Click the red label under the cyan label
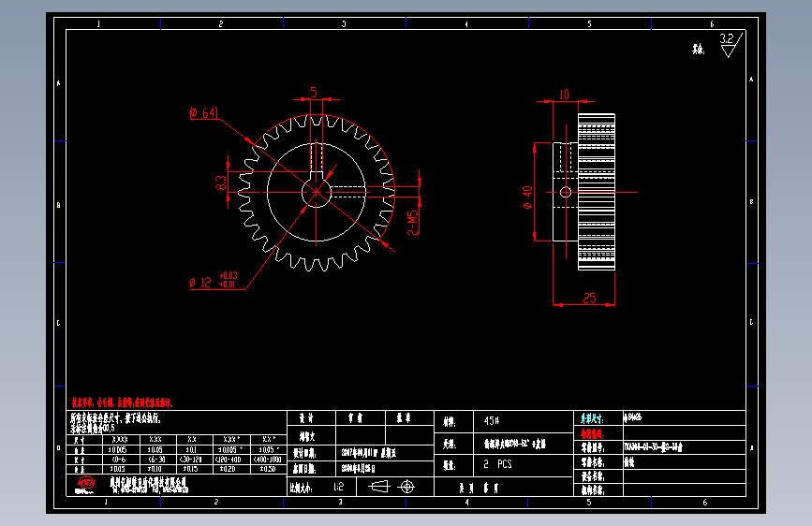812x526 pixels. [x=592, y=434]
